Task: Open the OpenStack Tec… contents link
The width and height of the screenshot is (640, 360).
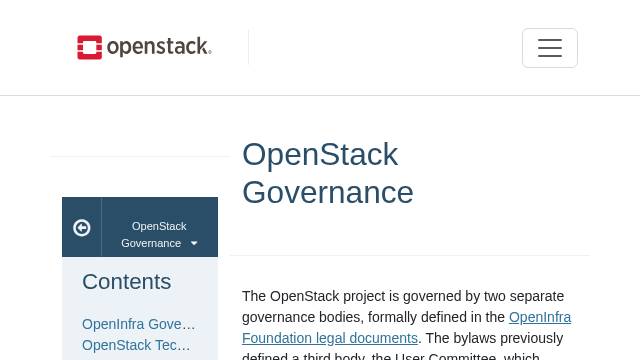Action: click(x=136, y=345)
